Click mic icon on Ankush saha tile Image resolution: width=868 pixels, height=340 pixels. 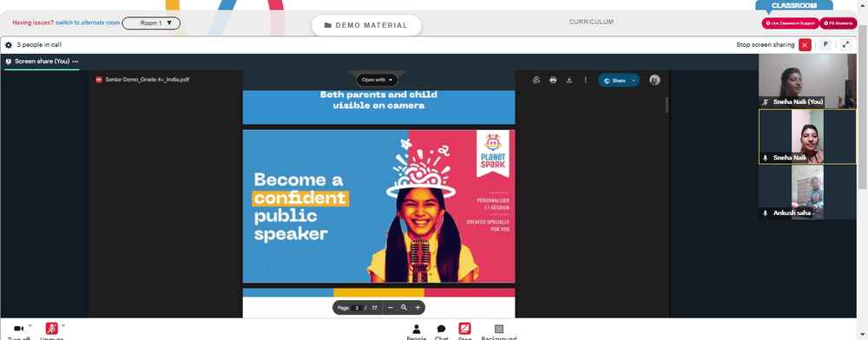coord(765,212)
